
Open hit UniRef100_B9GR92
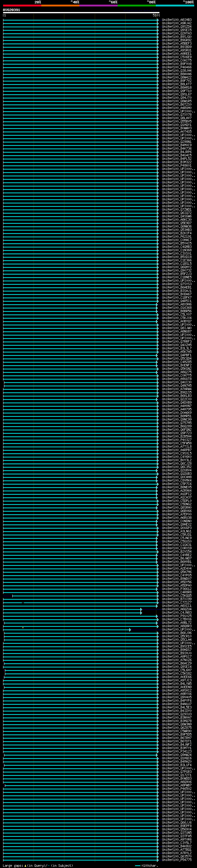click(177, 40)
